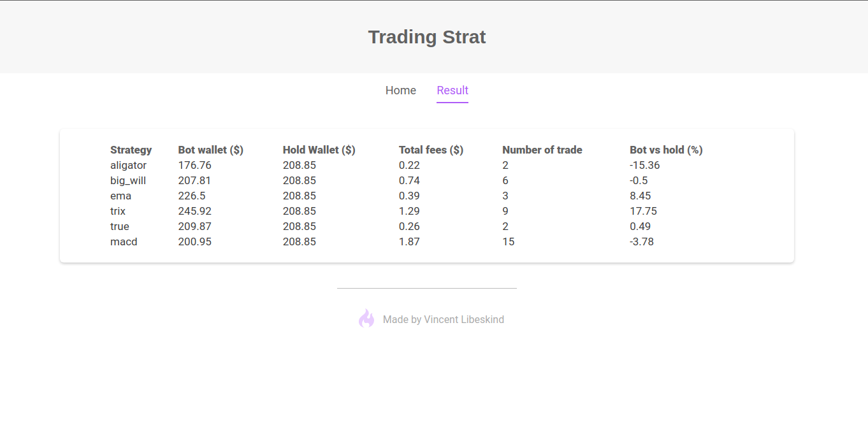Screen dimensions: 868x432
Task: Click the Bot vs hold (%) header
Action: coord(666,150)
